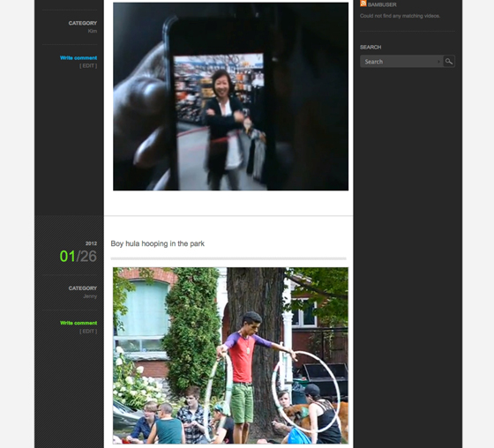Open the boy with hula hoops photo
Viewport: 494px width, 448px height.
(230, 355)
